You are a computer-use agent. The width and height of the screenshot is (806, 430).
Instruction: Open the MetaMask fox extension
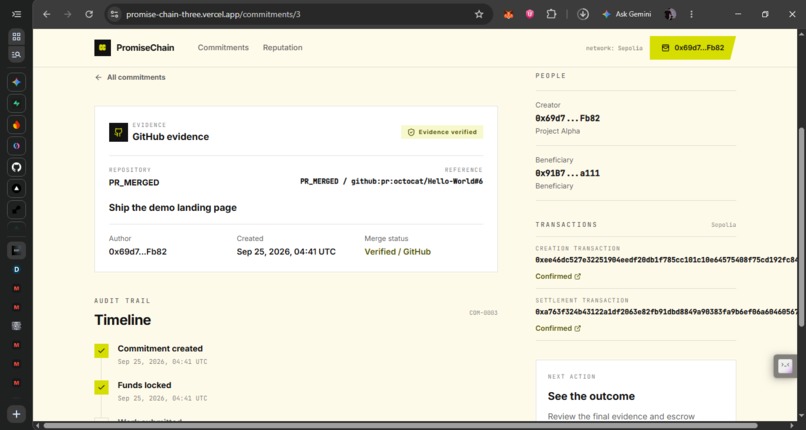coord(508,14)
